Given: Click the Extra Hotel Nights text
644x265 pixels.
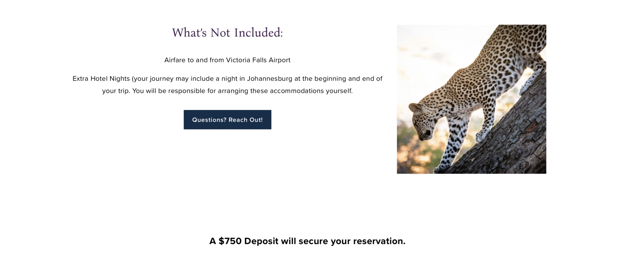Looking at the screenshot, I should point(101,79).
